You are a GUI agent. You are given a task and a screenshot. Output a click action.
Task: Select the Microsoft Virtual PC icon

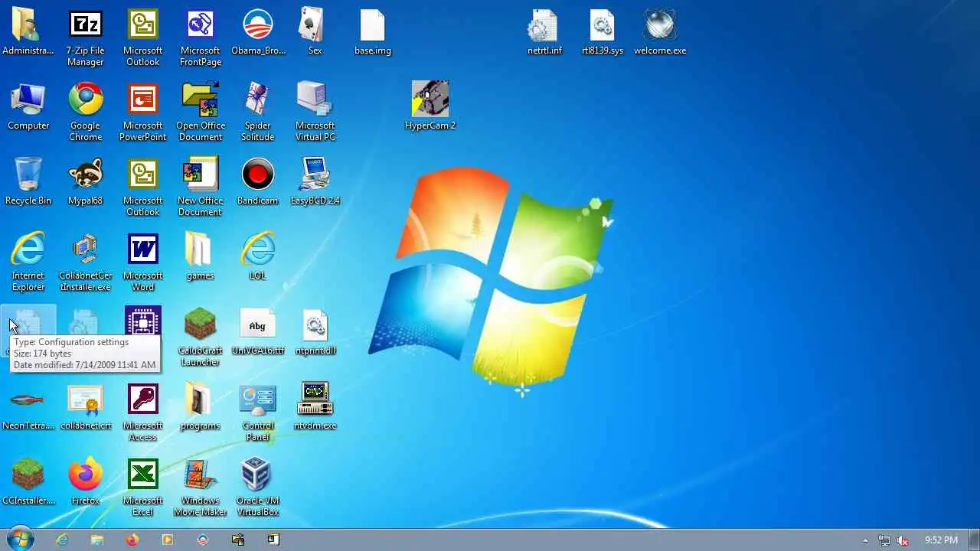pyautogui.click(x=315, y=112)
